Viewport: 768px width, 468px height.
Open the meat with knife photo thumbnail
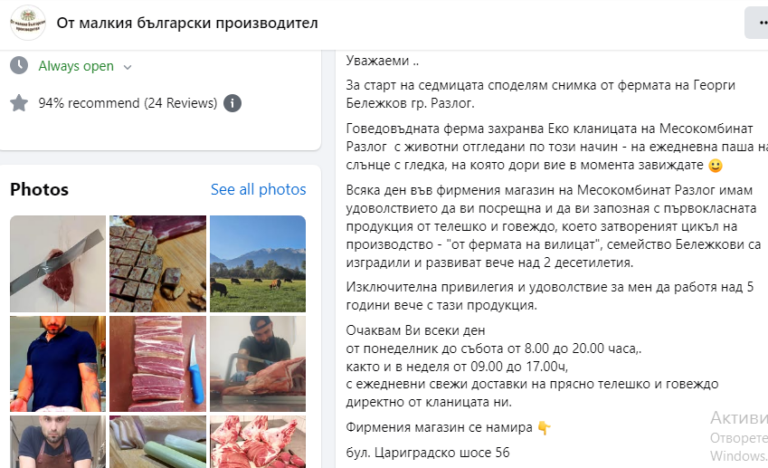58,264
